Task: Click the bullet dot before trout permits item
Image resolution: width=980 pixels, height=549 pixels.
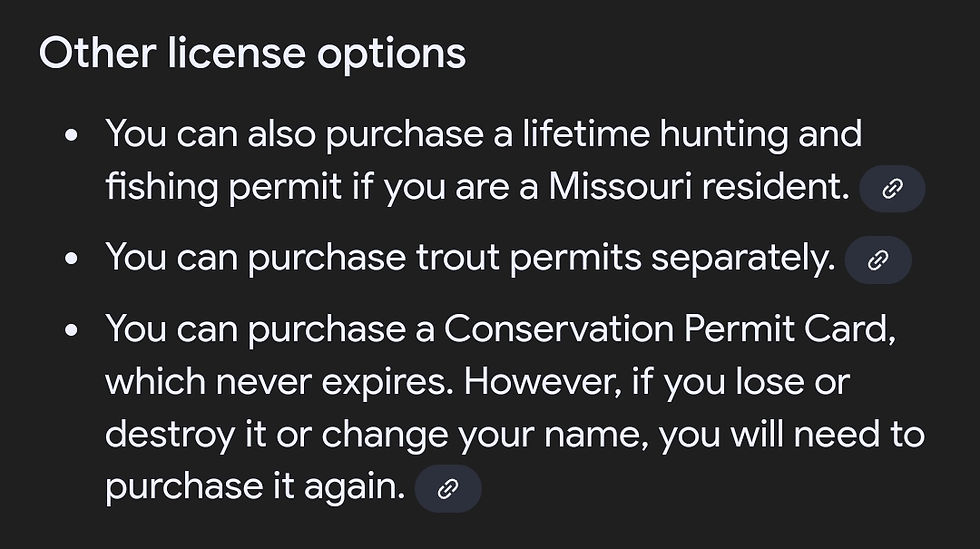Action: click(x=69, y=259)
